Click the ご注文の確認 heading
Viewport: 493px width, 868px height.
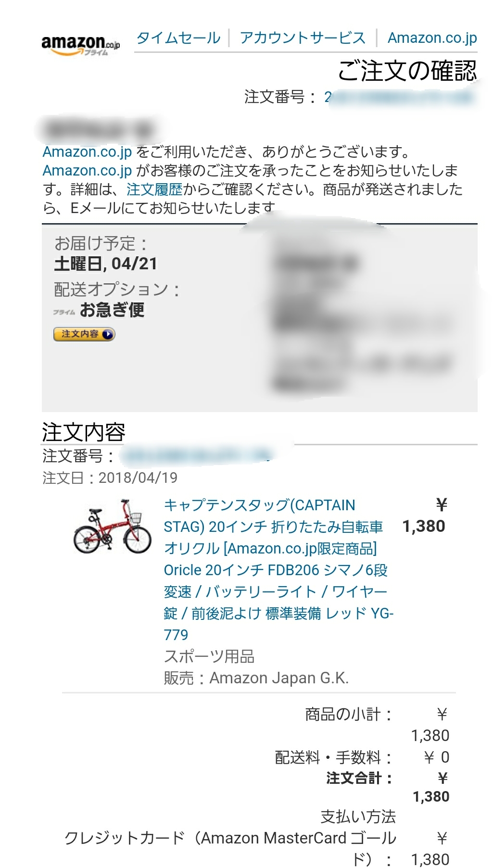(x=407, y=71)
